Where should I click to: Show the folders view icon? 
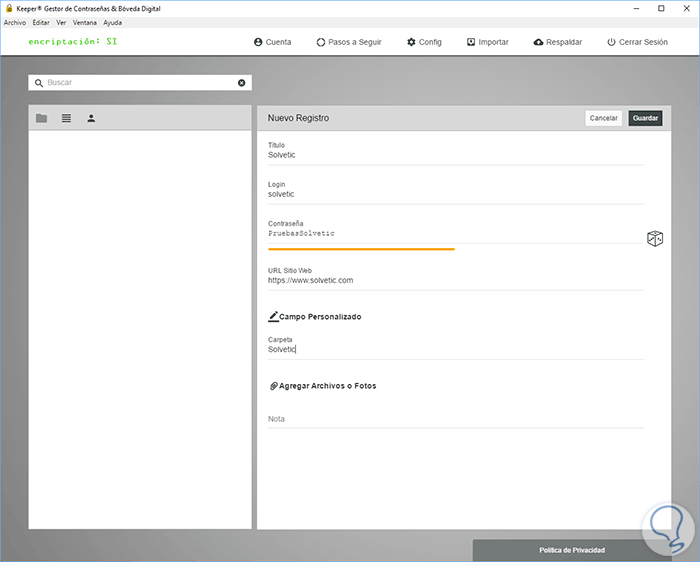[42, 118]
